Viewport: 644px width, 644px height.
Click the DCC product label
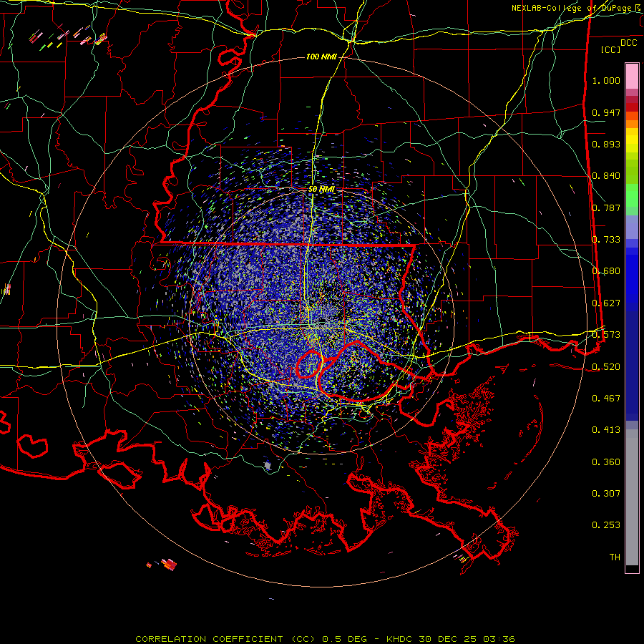(628, 43)
